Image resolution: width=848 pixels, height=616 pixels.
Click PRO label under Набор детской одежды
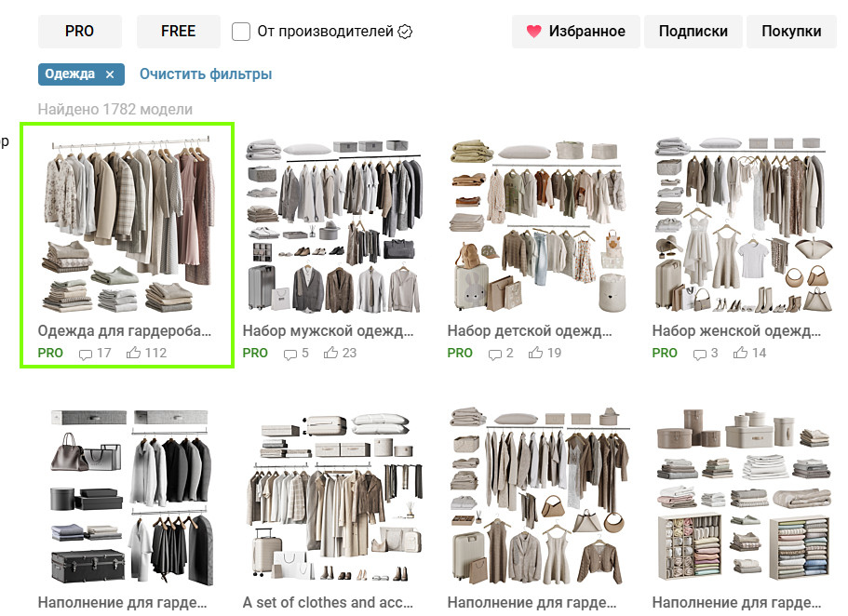(x=460, y=354)
